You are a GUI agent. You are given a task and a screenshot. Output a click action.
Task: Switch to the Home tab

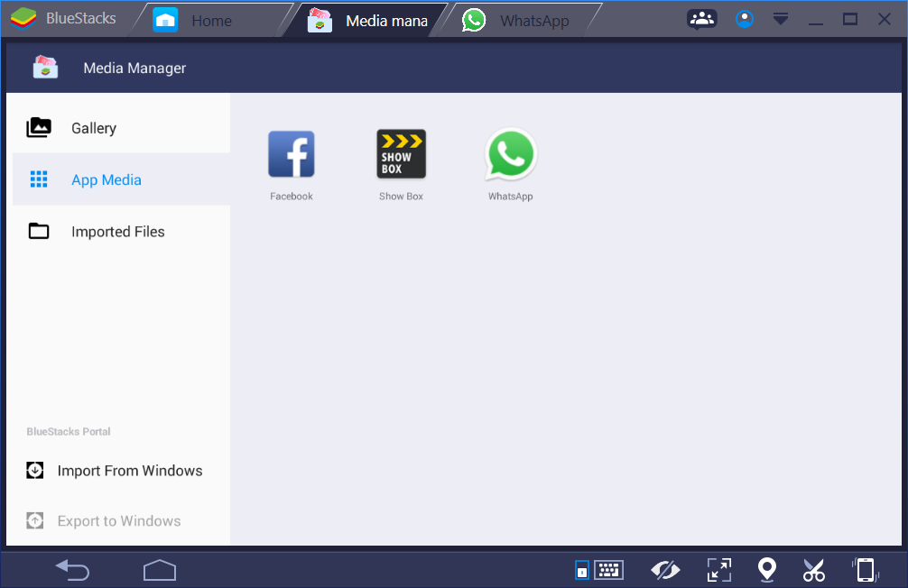point(211,20)
